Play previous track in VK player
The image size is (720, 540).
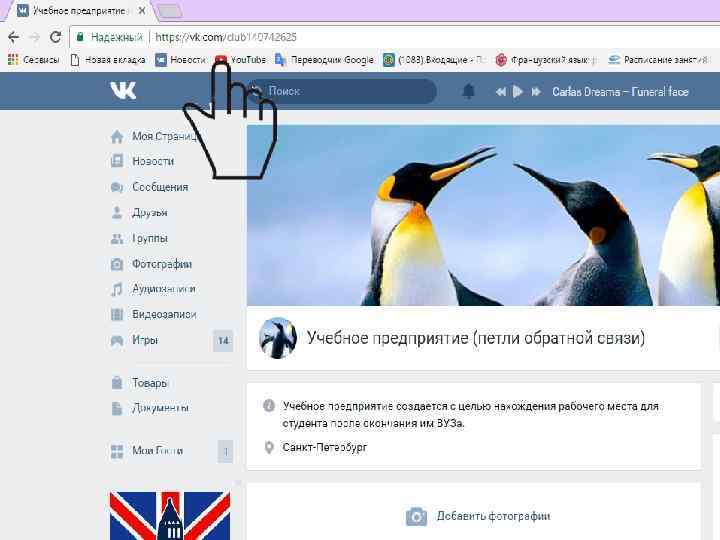click(x=501, y=92)
